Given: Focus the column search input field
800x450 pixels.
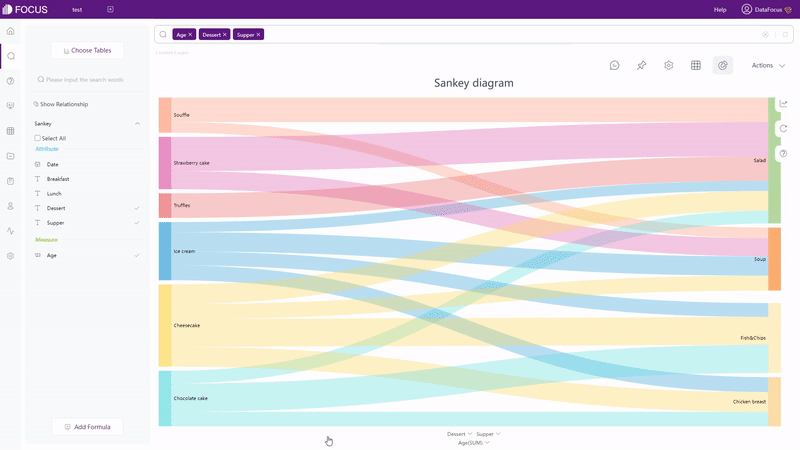Looking at the screenshot, I should (x=87, y=80).
